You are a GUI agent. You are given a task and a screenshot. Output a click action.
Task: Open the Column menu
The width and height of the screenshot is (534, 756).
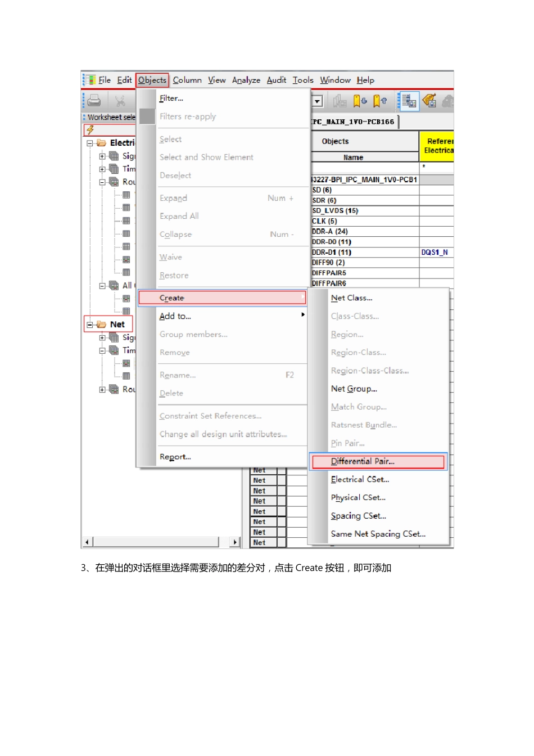click(x=187, y=80)
